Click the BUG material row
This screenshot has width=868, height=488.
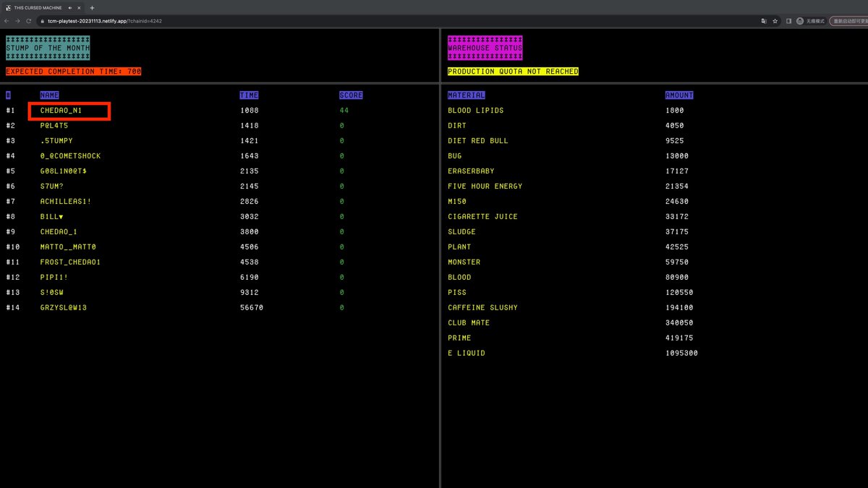(x=455, y=156)
